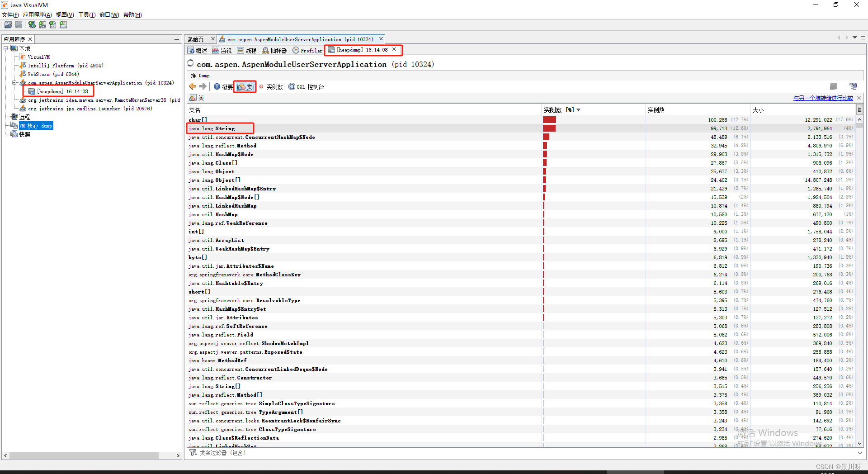Click the WebStorm process icon
Screen dimensions: 868x474
point(23,74)
